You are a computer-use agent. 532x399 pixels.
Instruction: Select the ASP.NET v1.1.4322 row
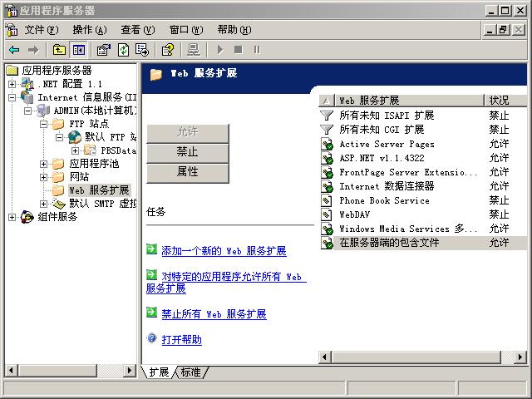coord(423,158)
